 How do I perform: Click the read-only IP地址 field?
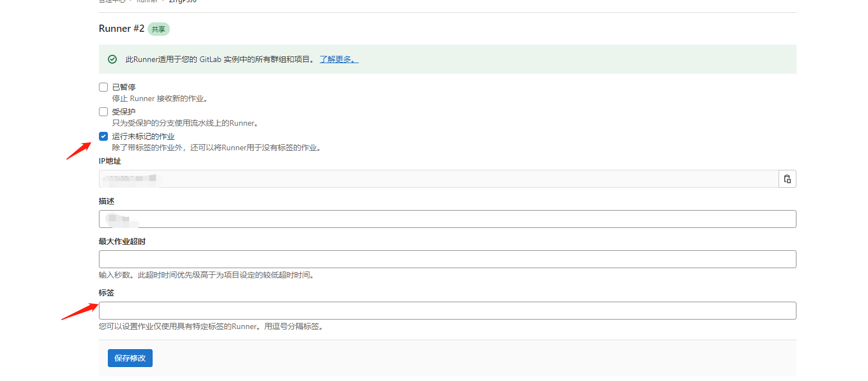click(439, 179)
